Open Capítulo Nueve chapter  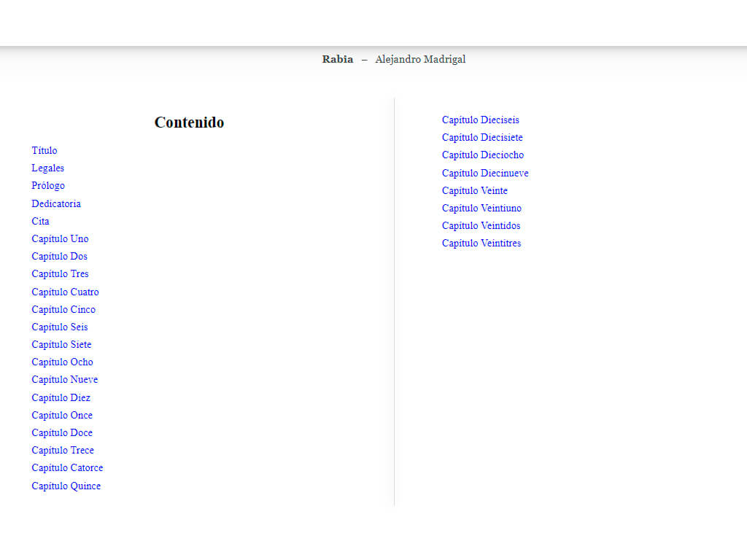pos(64,380)
